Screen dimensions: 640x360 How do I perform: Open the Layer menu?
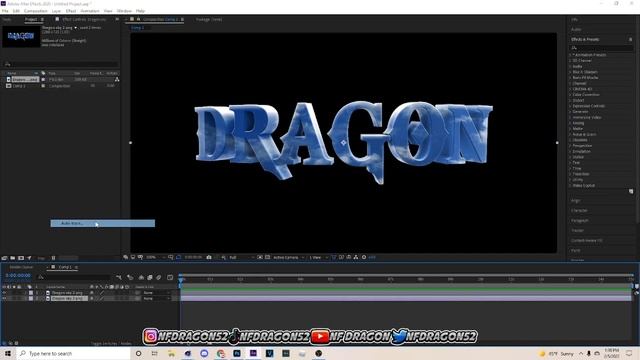56,11
